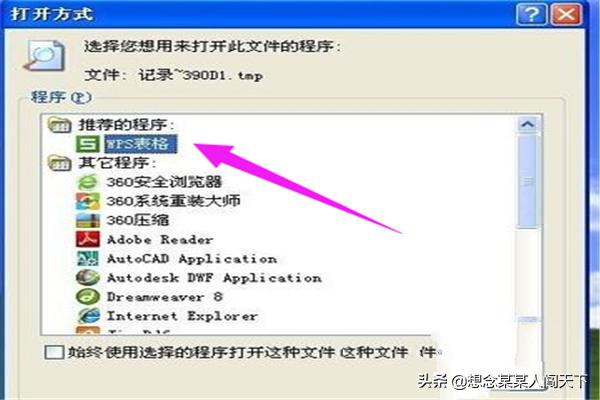Screen dimensions: 600x400
Task: Click the 360压缩 archive icon
Action: click(x=88, y=220)
